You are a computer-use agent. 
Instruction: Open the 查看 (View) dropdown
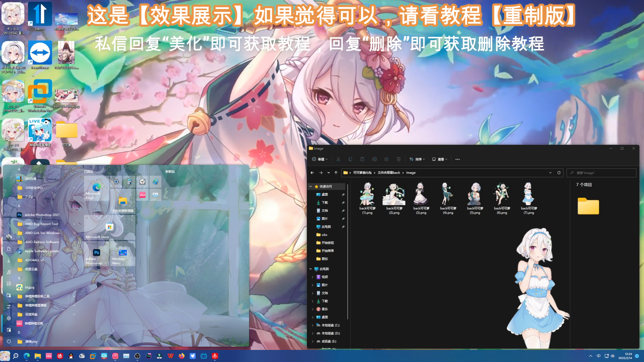pyautogui.click(x=440, y=159)
